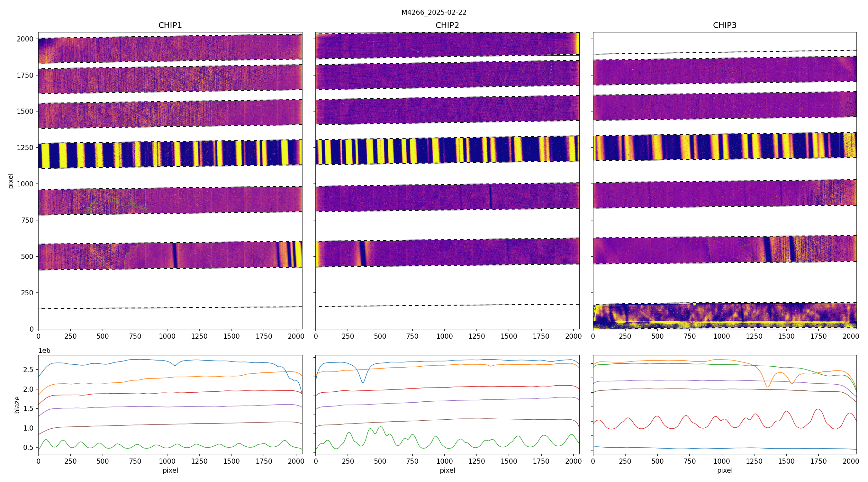Click the 1000 x-tick label under CHIP3 image
This screenshot has width=868, height=482.
721,336
